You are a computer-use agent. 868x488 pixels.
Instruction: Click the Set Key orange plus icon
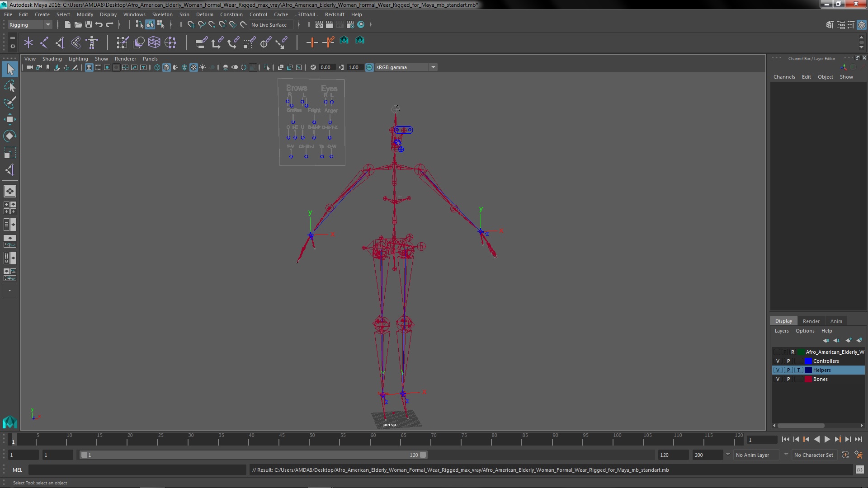tap(312, 42)
